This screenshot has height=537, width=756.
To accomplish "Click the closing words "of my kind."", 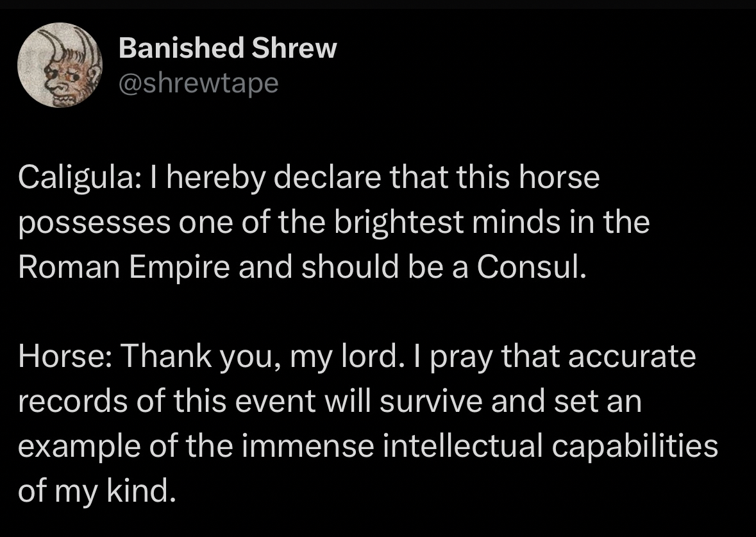I will click(96, 491).
